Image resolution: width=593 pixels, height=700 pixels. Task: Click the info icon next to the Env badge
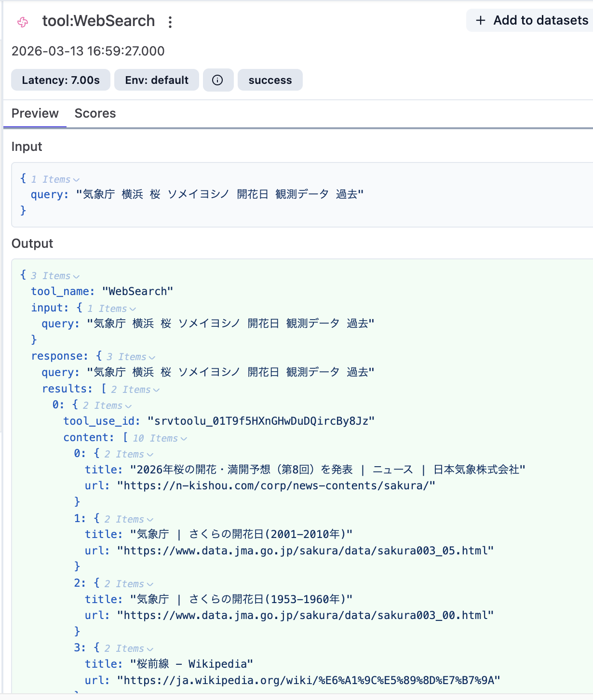click(218, 80)
